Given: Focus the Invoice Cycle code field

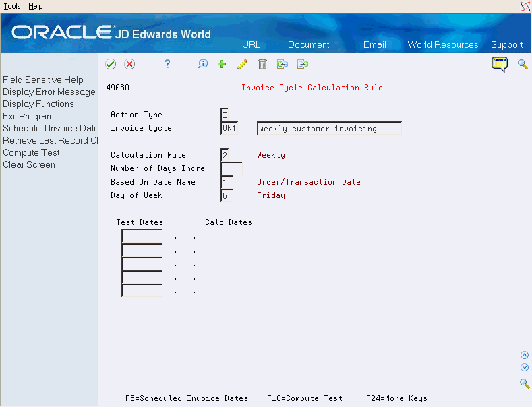Looking at the screenshot, I should coord(229,128).
